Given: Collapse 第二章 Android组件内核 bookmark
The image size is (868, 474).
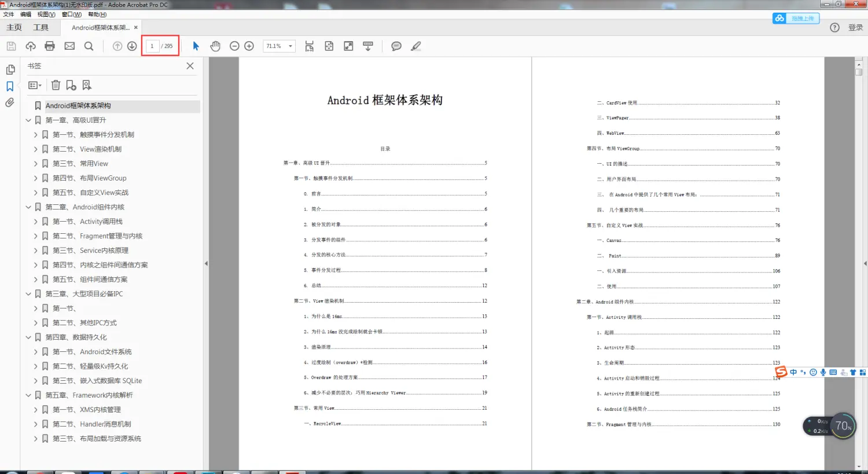Looking at the screenshot, I should pyautogui.click(x=28, y=207).
